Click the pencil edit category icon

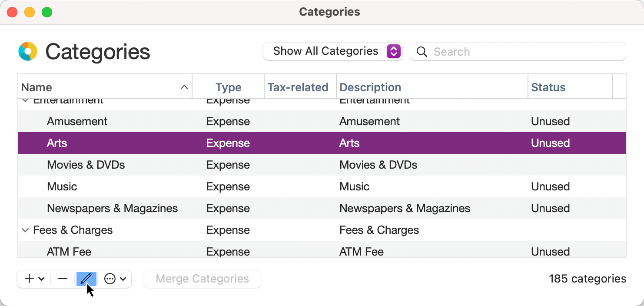[86, 279]
